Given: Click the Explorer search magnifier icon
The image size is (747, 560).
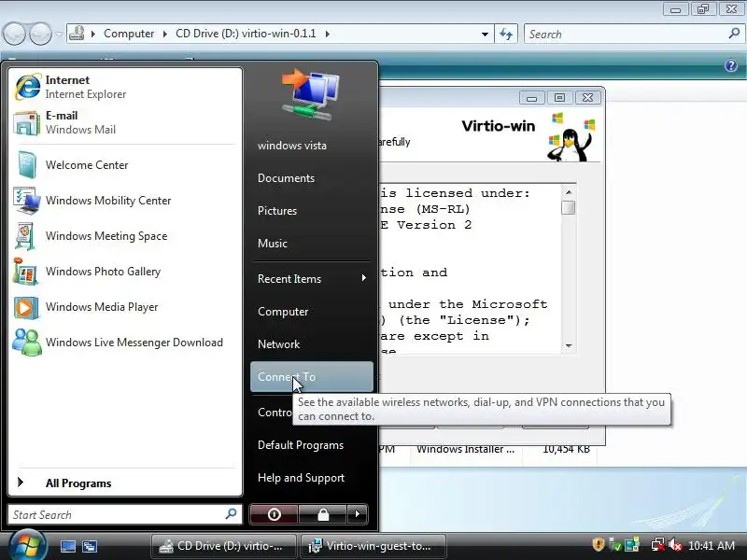Looking at the screenshot, I should pos(734,34).
